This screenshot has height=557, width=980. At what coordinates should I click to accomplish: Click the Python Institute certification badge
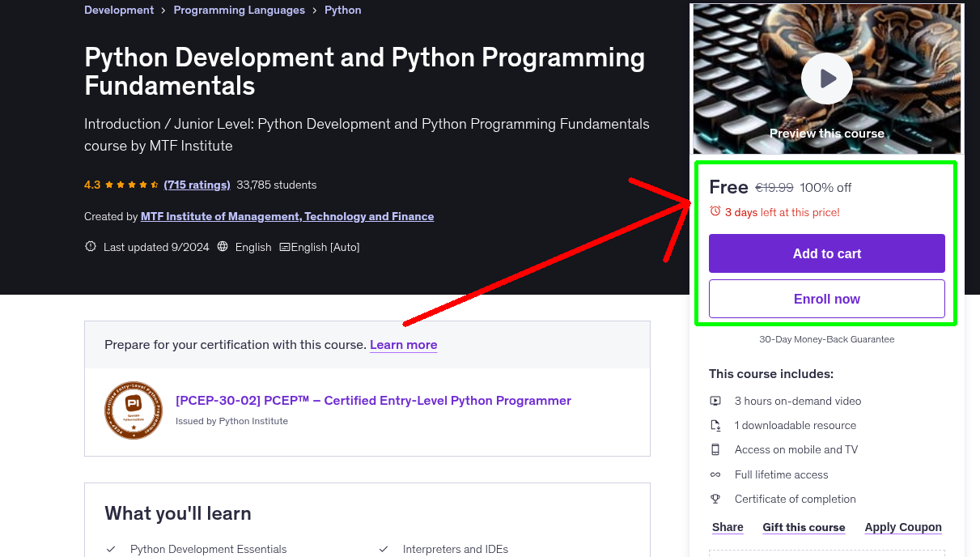pos(134,410)
